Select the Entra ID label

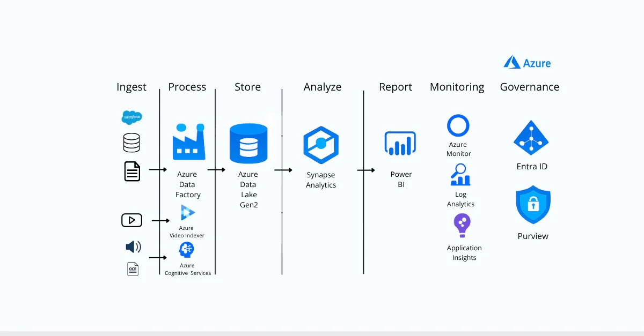(x=532, y=167)
